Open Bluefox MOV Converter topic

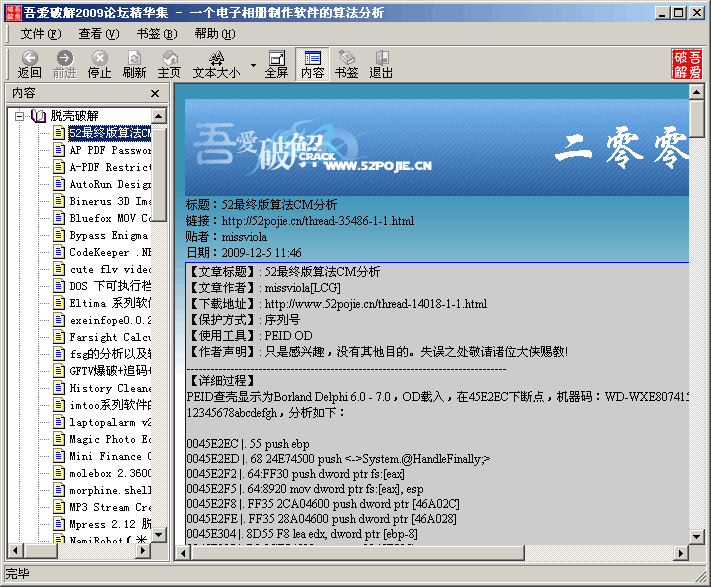point(110,218)
